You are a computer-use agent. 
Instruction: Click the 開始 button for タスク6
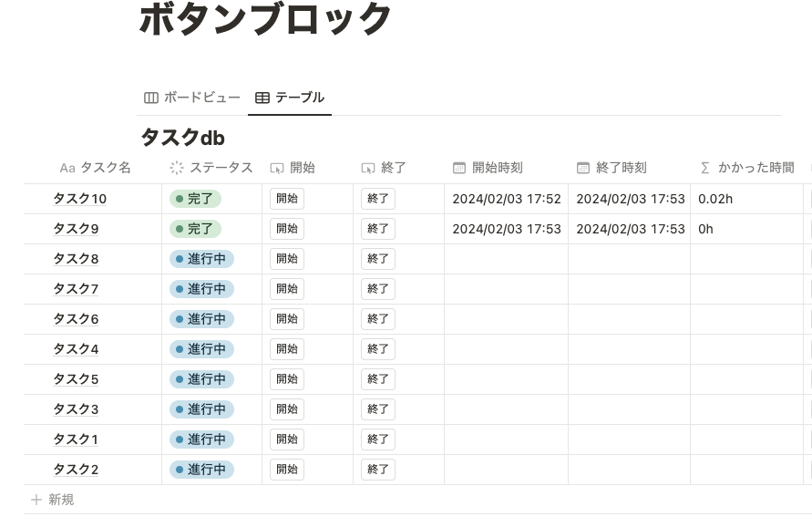point(287,318)
